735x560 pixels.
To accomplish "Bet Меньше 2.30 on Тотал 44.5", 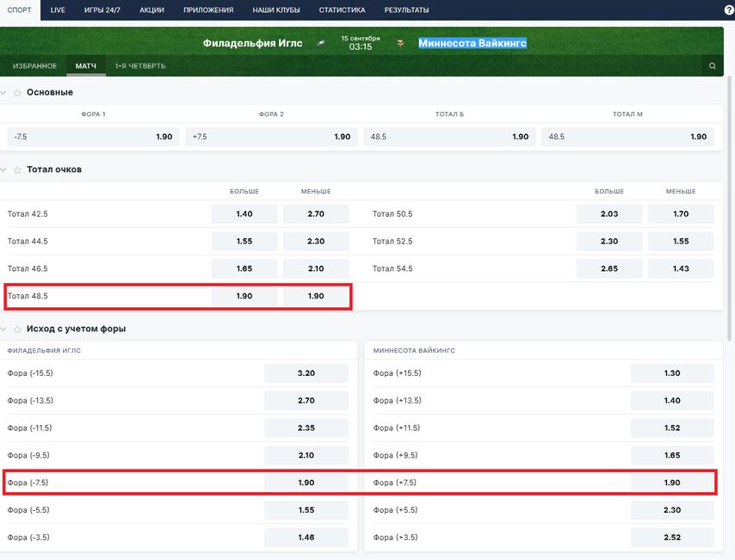I will [316, 242].
